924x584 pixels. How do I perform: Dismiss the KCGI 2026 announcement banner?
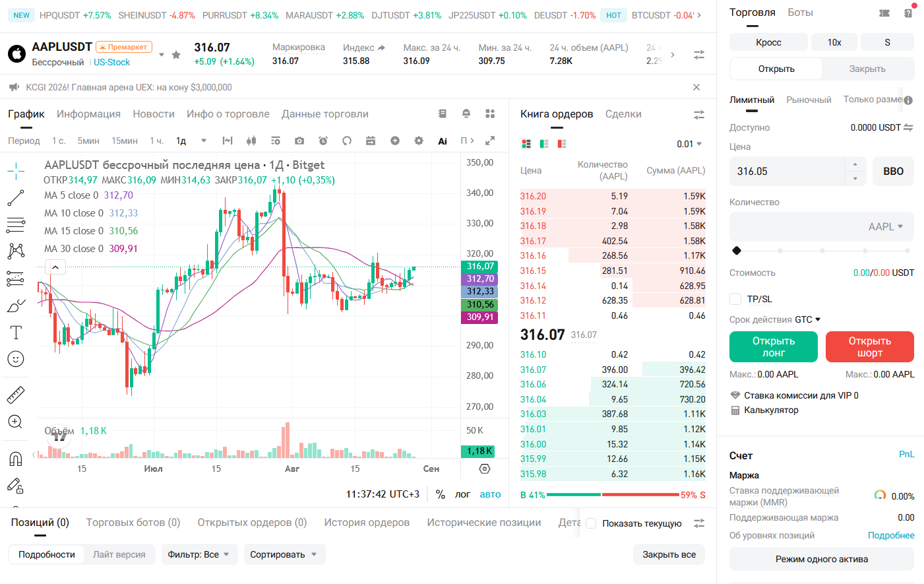pos(696,87)
